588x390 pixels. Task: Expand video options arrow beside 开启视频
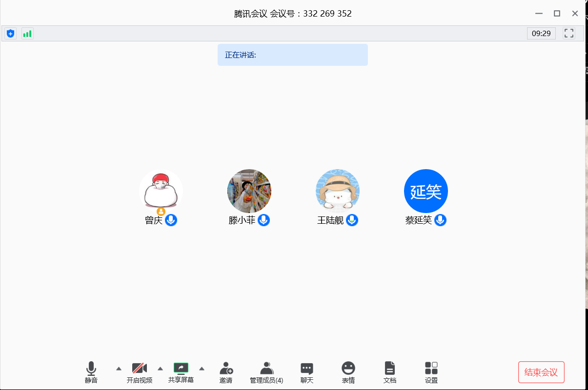coord(160,369)
